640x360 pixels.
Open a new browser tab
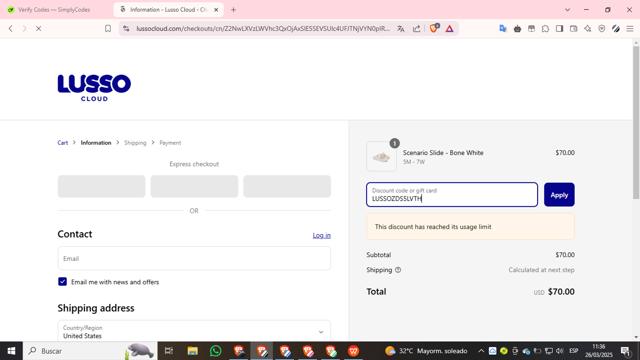click(233, 9)
